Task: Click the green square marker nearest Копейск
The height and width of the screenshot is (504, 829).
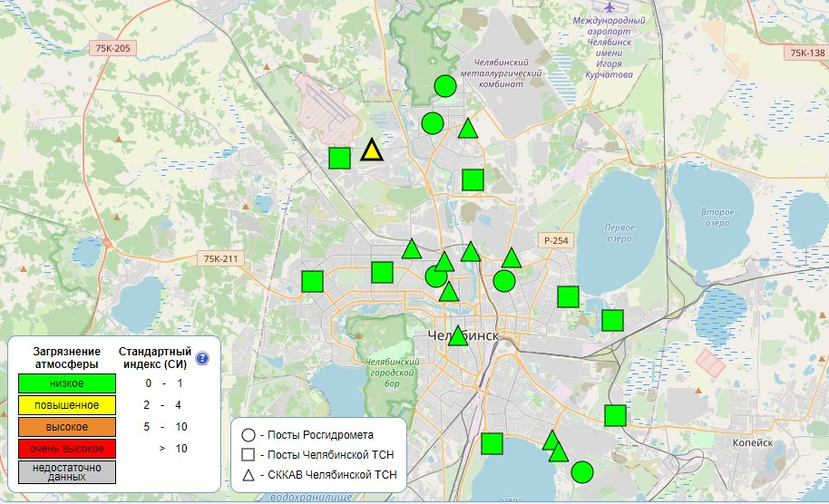Action: (616, 415)
